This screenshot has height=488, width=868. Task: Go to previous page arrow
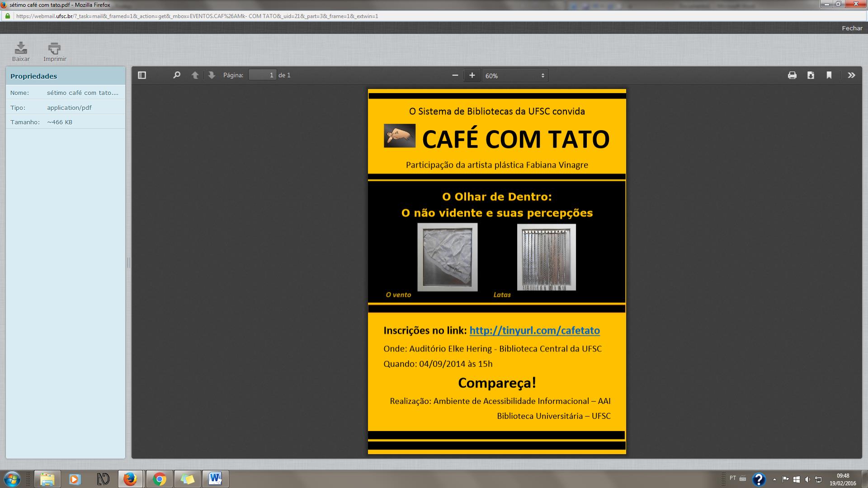coord(195,75)
